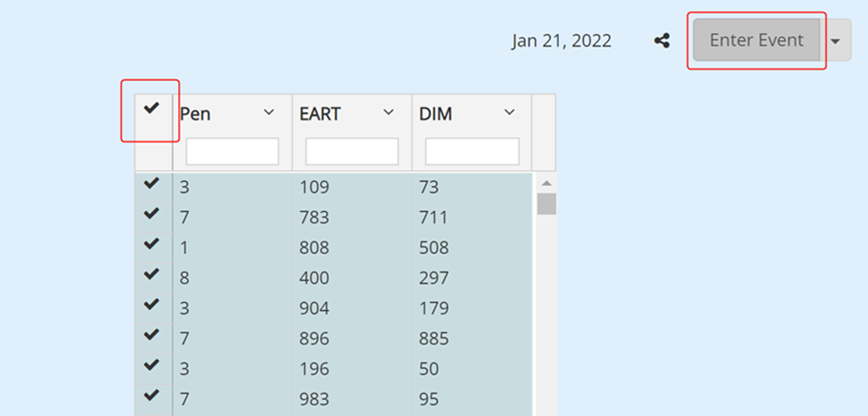Open the dropdown arrow next to Enter Event
The image size is (868, 416).
(x=835, y=41)
